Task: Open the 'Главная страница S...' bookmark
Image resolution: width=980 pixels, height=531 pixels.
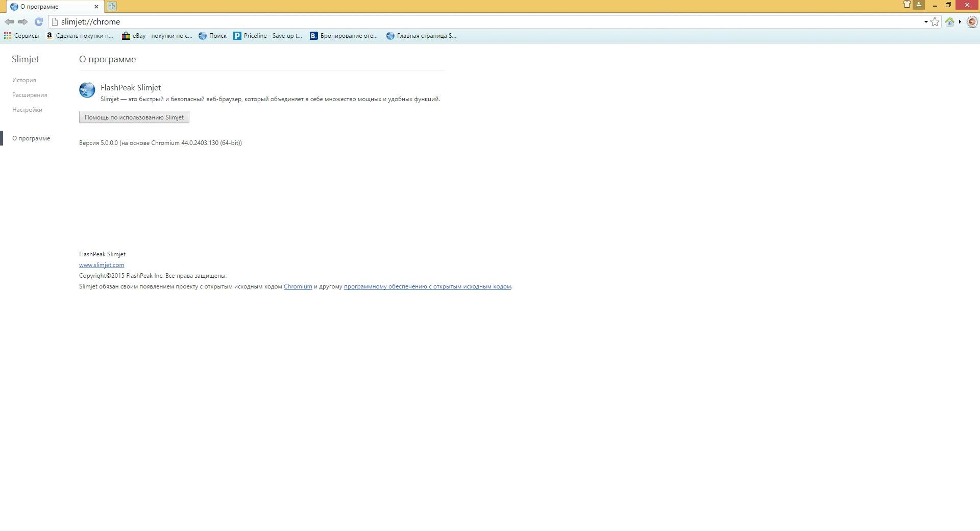Action: tap(422, 36)
